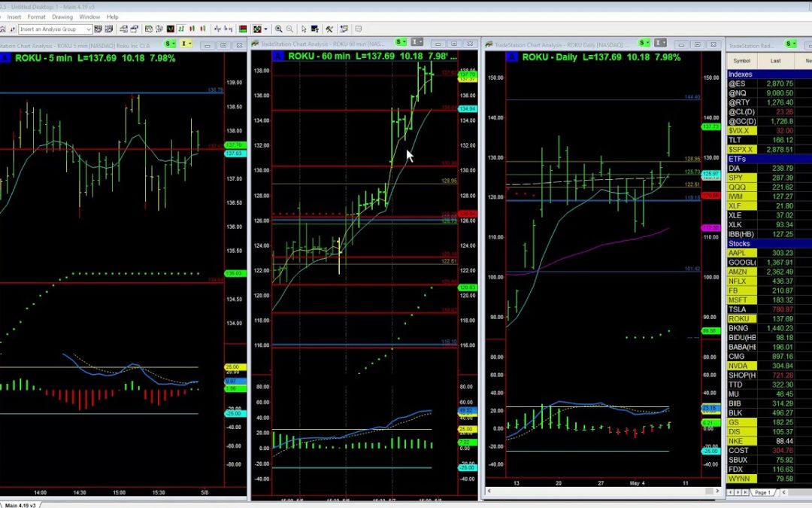This screenshot has width=812, height=508.
Task: Open the Format menu
Action: (36, 17)
